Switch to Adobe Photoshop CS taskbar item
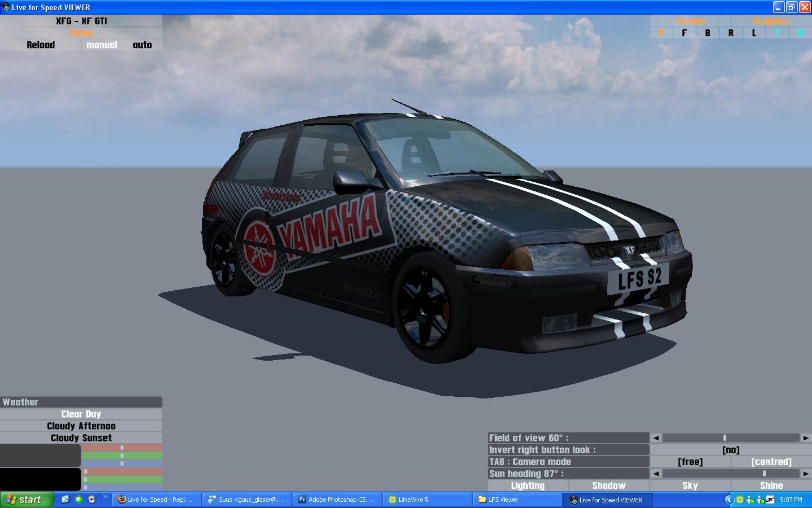The image size is (812, 508). [x=337, y=500]
